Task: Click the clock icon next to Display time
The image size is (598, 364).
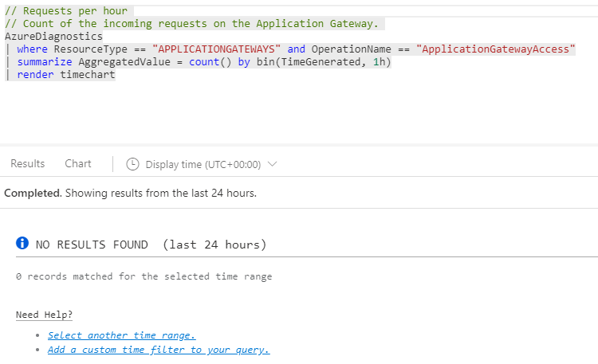Action: pyautogui.click(x=132, y=164)
